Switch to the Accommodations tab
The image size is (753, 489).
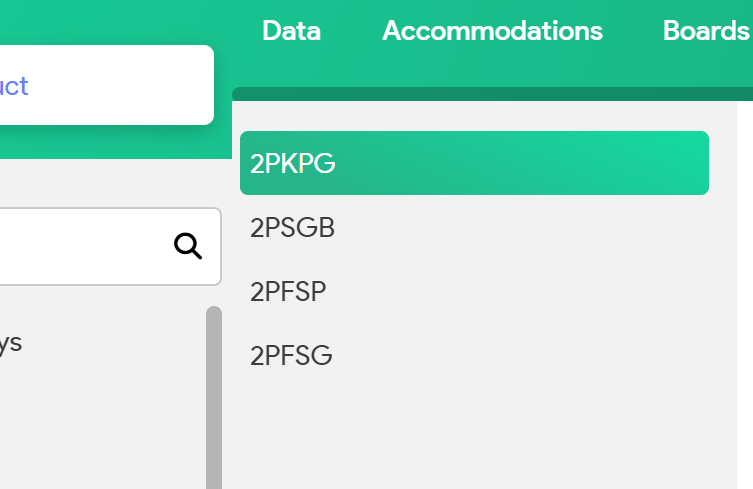pos(492,31)
